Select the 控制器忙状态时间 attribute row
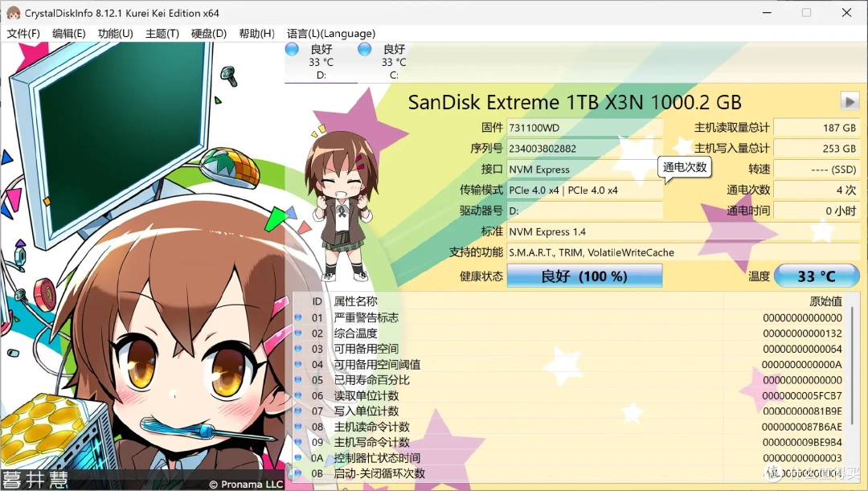Viewport: 868px width, 491px height. 569,458
